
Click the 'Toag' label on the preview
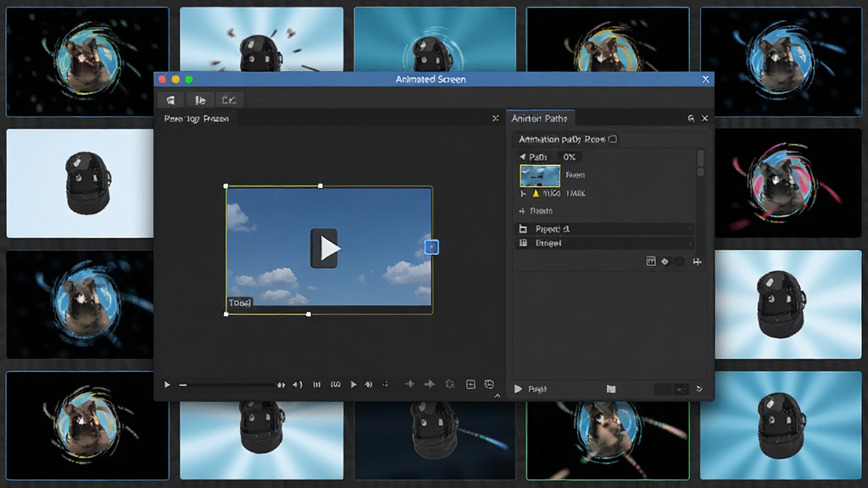240,302
